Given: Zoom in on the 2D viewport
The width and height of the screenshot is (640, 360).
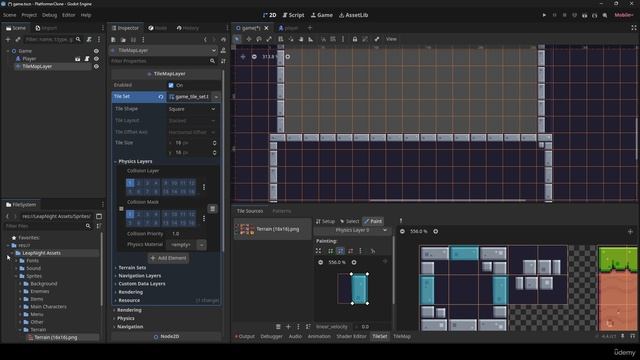Looking at the screenshot, I should [288, 57].
